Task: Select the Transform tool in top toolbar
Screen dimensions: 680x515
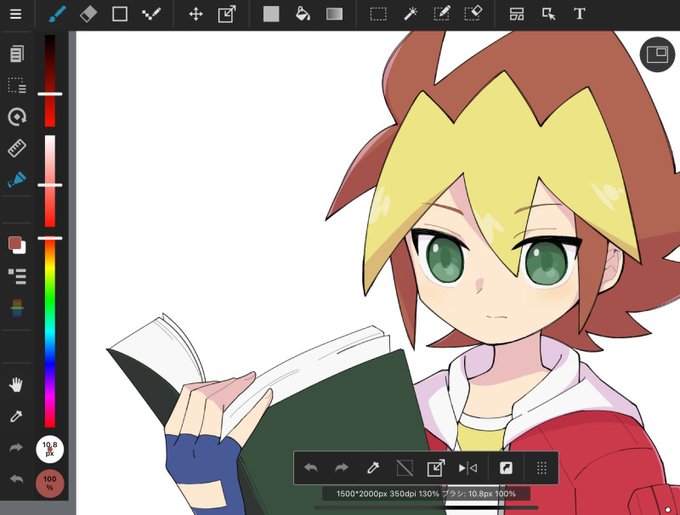Action: pos(227,14)
